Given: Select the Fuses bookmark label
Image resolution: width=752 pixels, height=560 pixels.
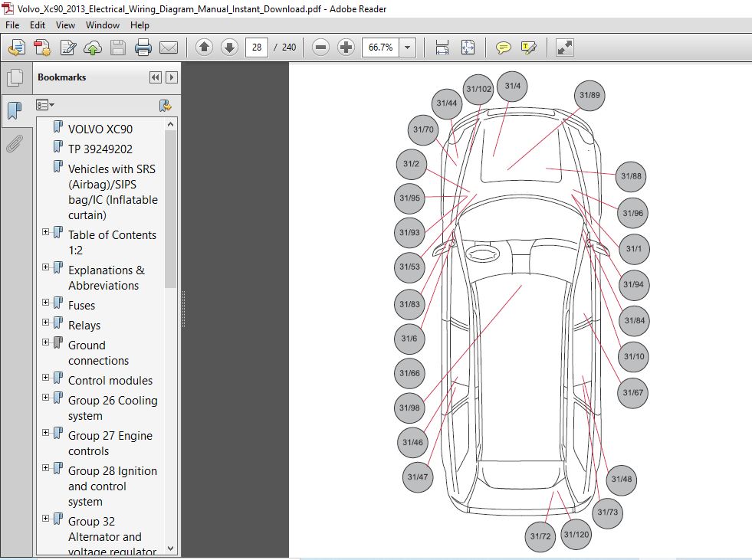Looking at the screenshot, I should (x=81, y=306).
